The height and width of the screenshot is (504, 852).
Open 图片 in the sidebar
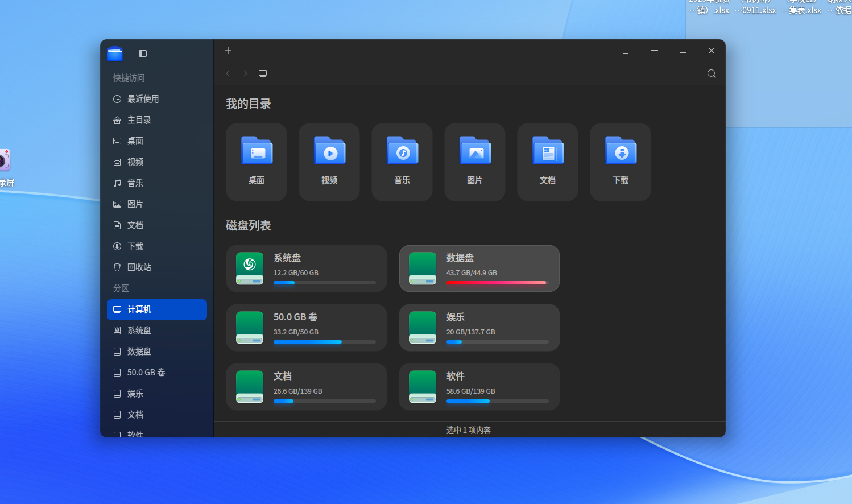tap(157, 204)
